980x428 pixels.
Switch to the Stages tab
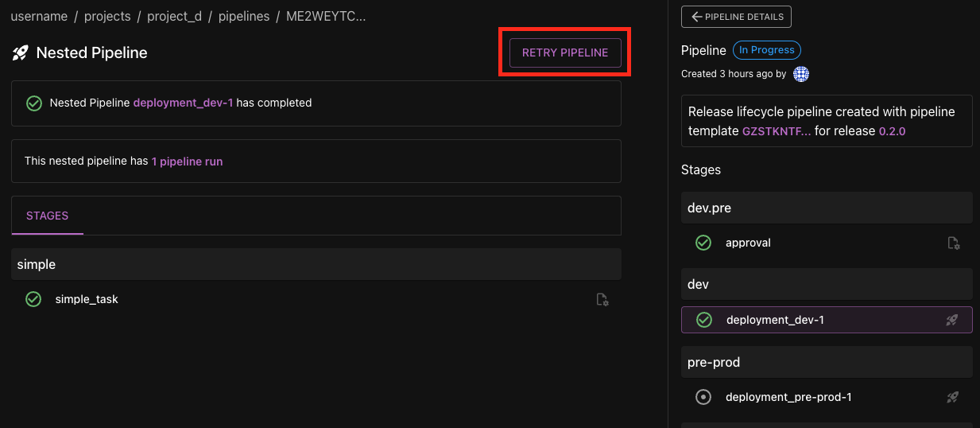47,216
